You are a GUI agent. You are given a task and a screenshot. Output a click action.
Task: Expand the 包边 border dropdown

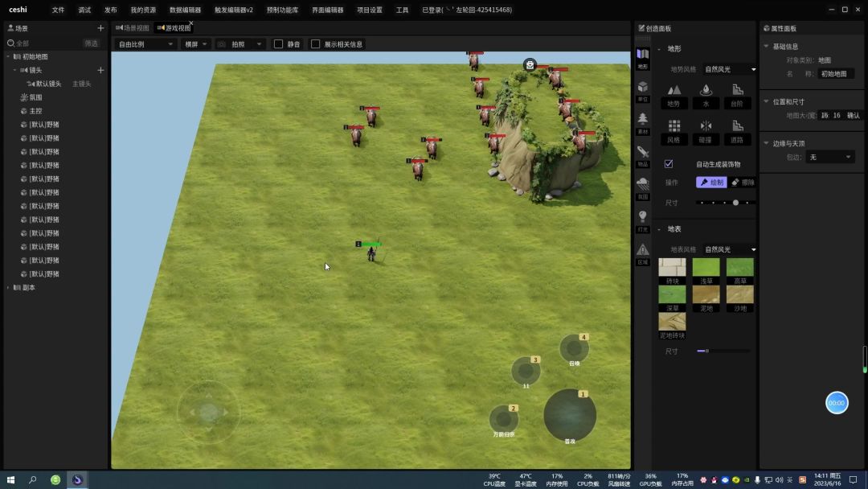(829, 158)
